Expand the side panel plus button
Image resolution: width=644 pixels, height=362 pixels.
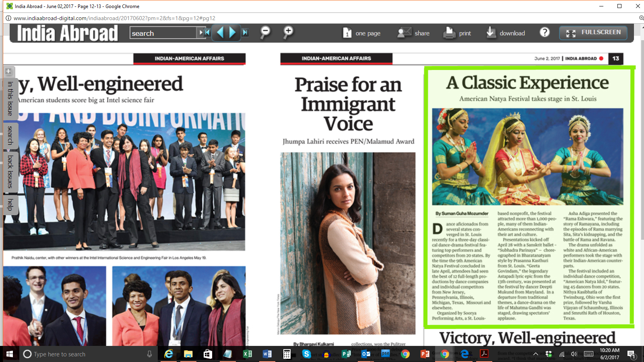[x=8, y=72]
